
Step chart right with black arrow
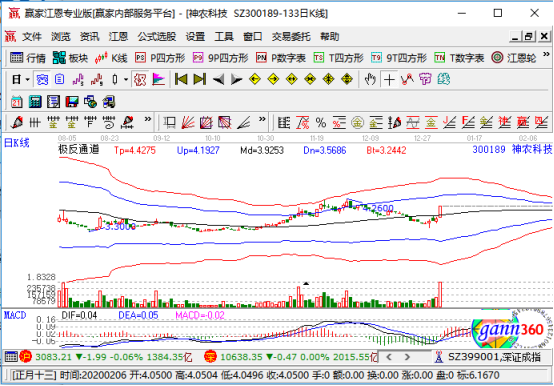(236, 79)
